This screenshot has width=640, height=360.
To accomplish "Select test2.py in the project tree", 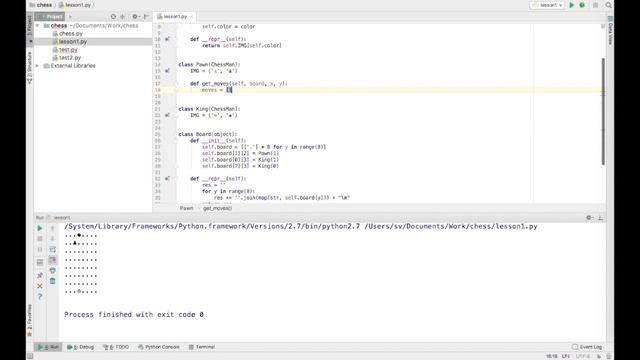I will 67,58.
